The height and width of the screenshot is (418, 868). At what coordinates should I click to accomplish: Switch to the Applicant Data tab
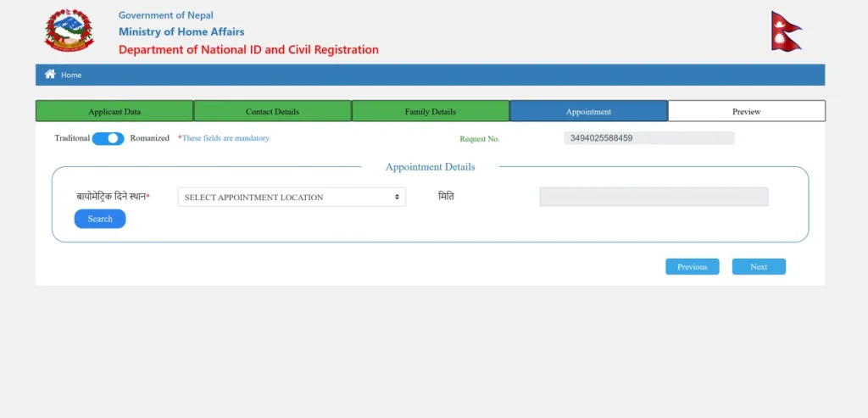(114, 111)
